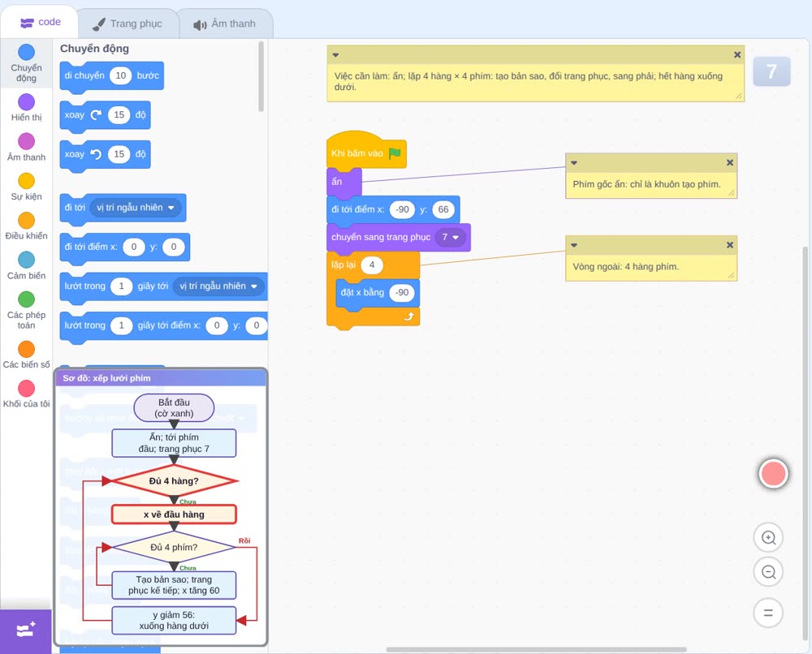The height and width of the screenshot is (654, 812).
Task: Switch to the code tab
Action: 40,22
